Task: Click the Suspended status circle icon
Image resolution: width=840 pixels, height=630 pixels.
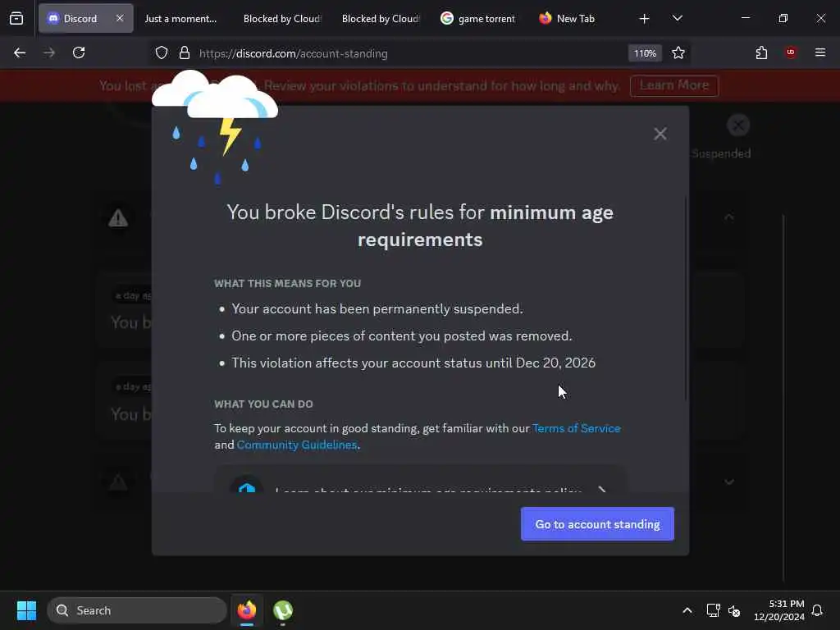Action: tap(738, 126)
